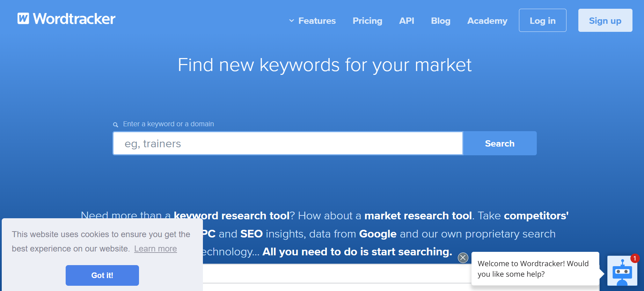The width and height of the screenshot is (644, 291).
Task: Click the 'W' square mark in the header
Action: [23, 19]
